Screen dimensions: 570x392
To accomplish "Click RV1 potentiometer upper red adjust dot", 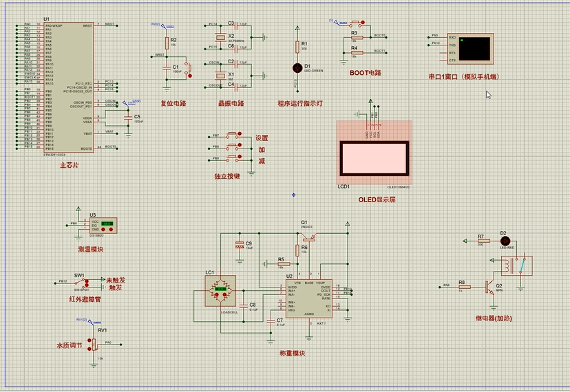I will click(89, 341).
